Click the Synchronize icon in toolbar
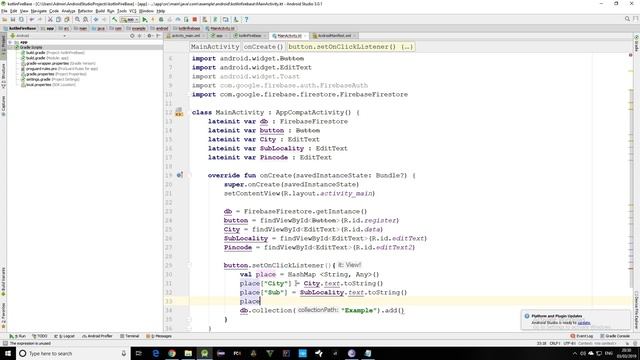Viewport: 640px width, 360px height. [21, 20]
